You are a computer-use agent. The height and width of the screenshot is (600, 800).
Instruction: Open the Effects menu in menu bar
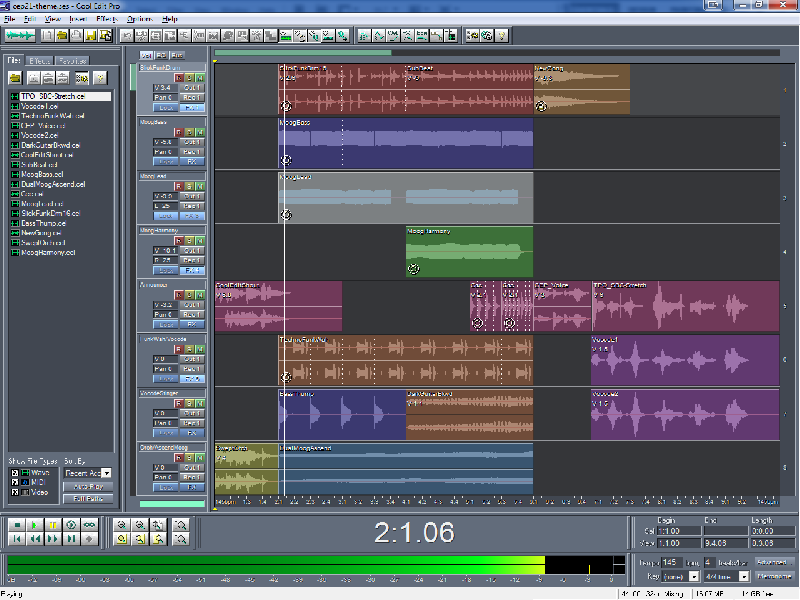point(107,19)
